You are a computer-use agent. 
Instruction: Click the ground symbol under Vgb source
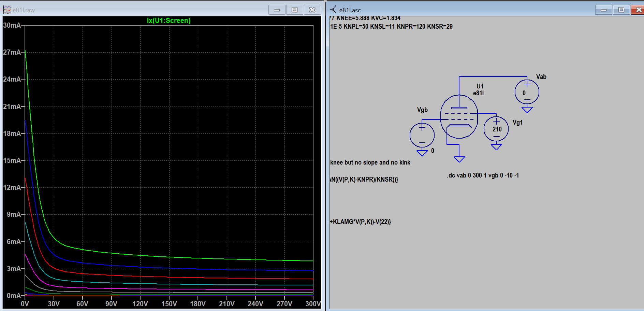point(422,153)
